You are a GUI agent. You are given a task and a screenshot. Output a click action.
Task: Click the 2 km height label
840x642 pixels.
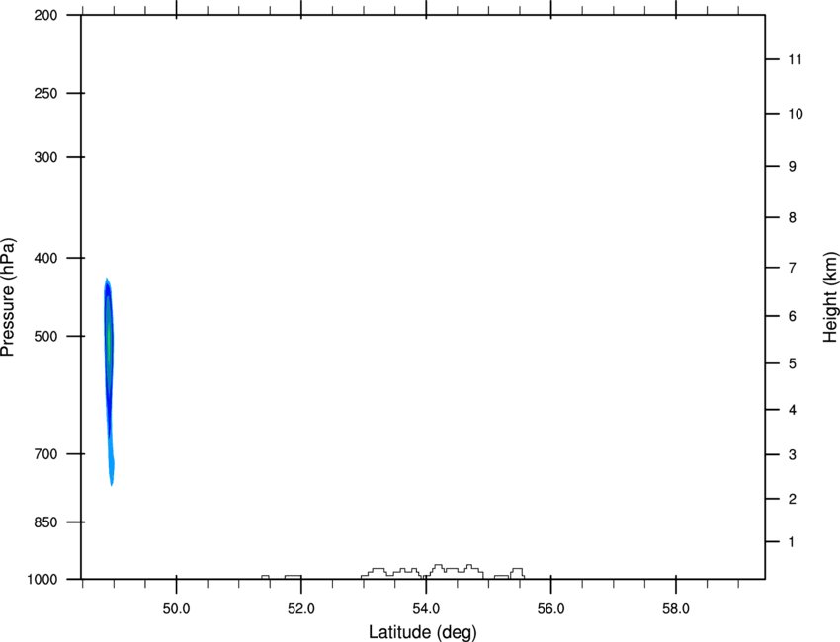click(x=793, y=499)
